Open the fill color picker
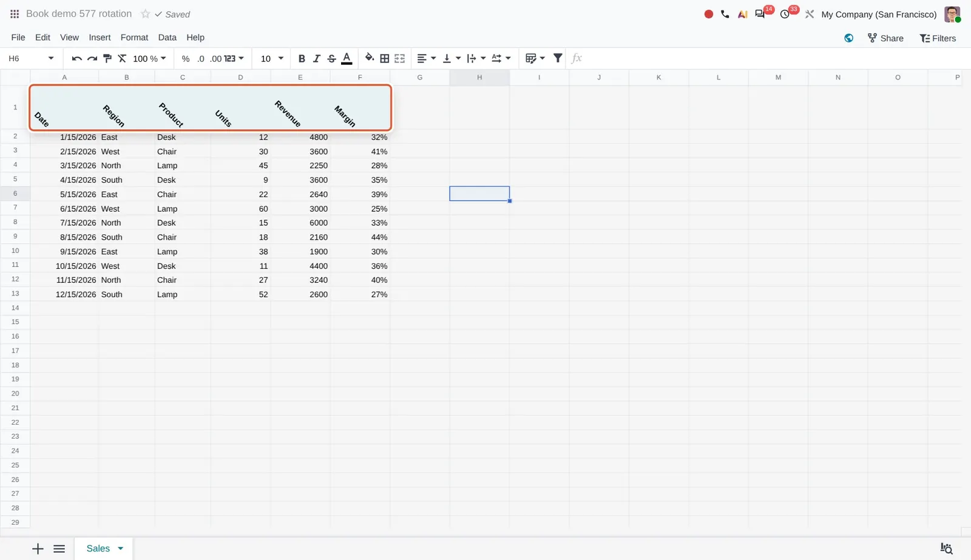 pos(369,58)
